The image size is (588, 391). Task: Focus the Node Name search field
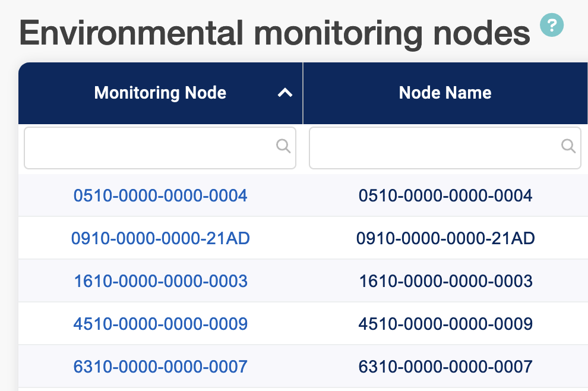click(434, 147)
